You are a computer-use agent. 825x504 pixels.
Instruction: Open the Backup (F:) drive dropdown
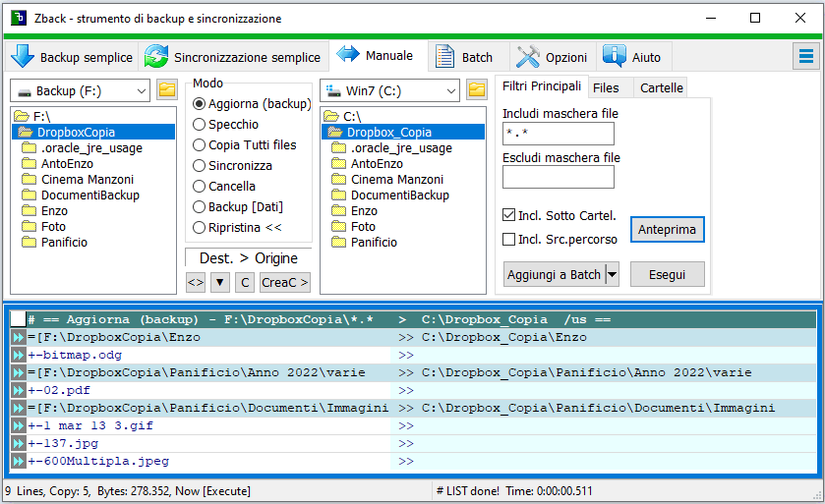(x=80, y=91)
